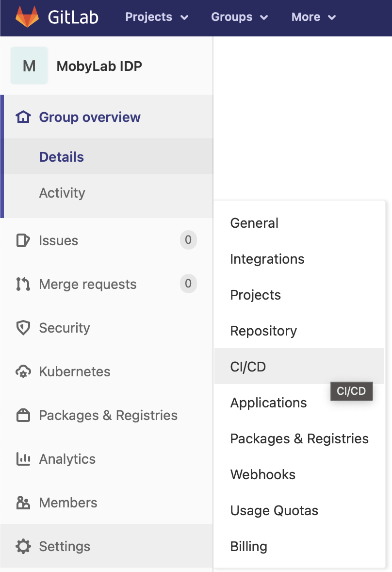Open the More dropdown in navbar

(313, 17)
